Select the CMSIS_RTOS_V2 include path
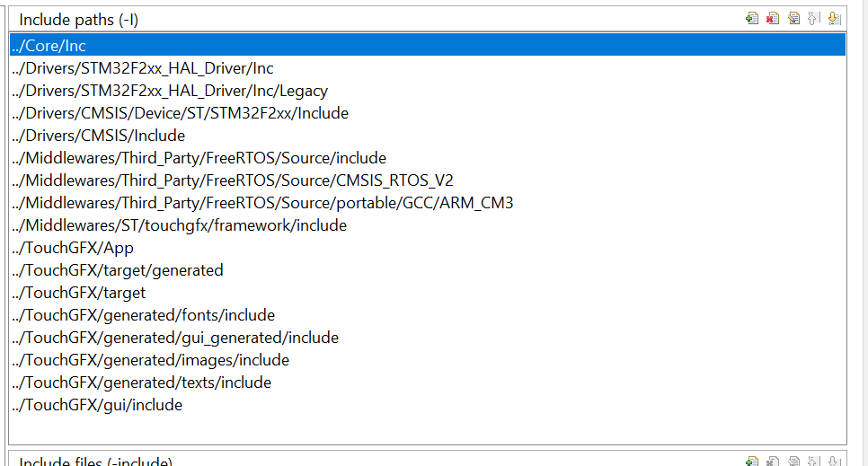The height and width of the screenshot is (466, 868). point(428,180)
